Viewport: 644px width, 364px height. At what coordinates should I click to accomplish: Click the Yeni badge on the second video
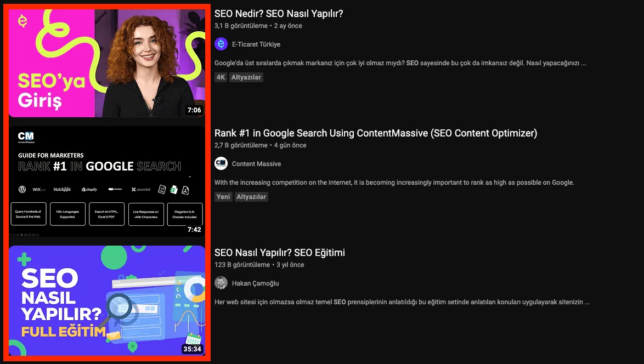click(223, 196)
